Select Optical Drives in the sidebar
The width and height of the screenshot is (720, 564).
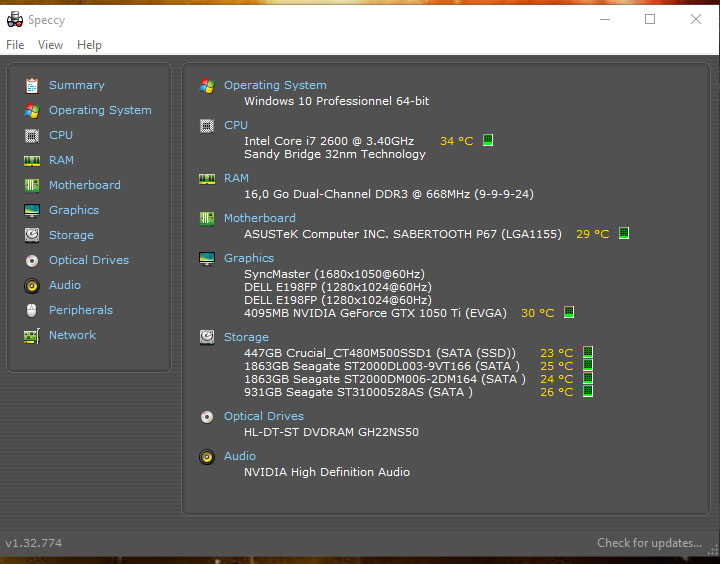pos(89,260)
